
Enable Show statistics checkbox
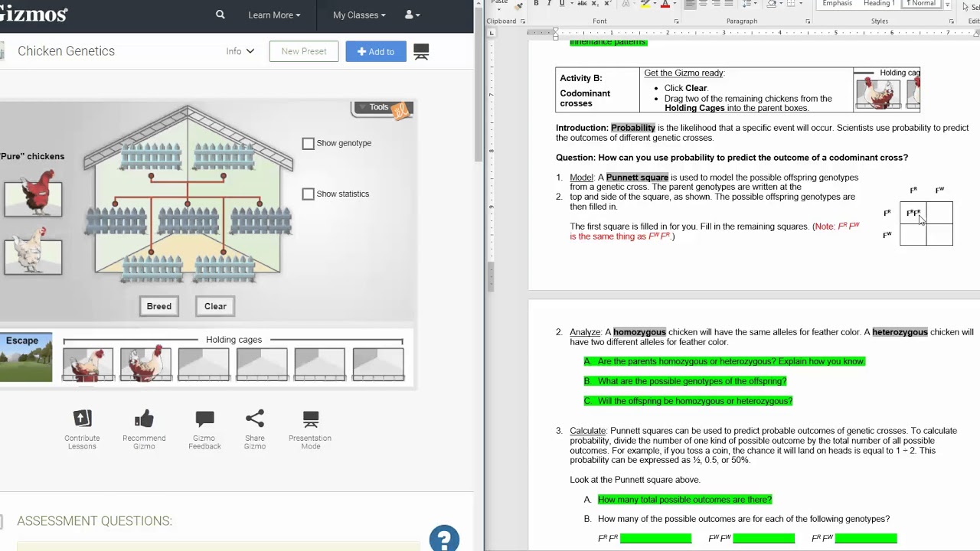tap(308, 194)
